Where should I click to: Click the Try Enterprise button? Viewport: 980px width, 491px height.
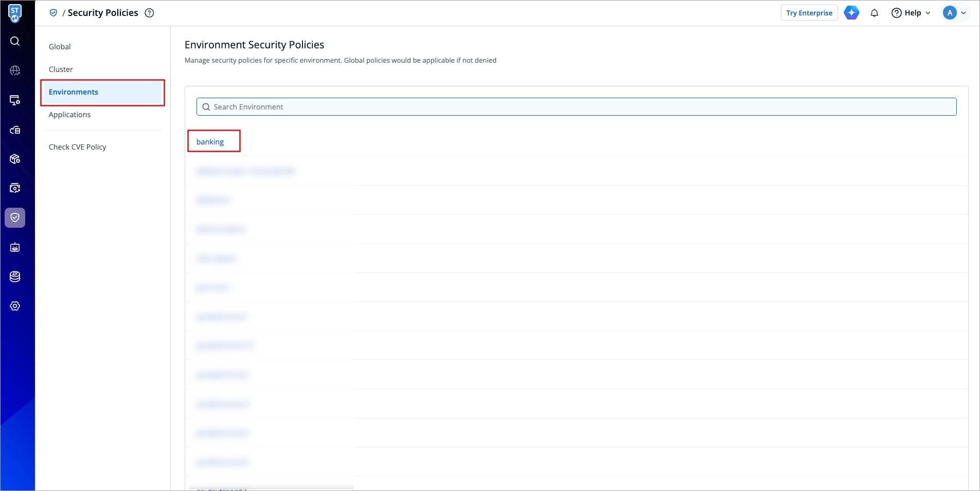[809, 13]
